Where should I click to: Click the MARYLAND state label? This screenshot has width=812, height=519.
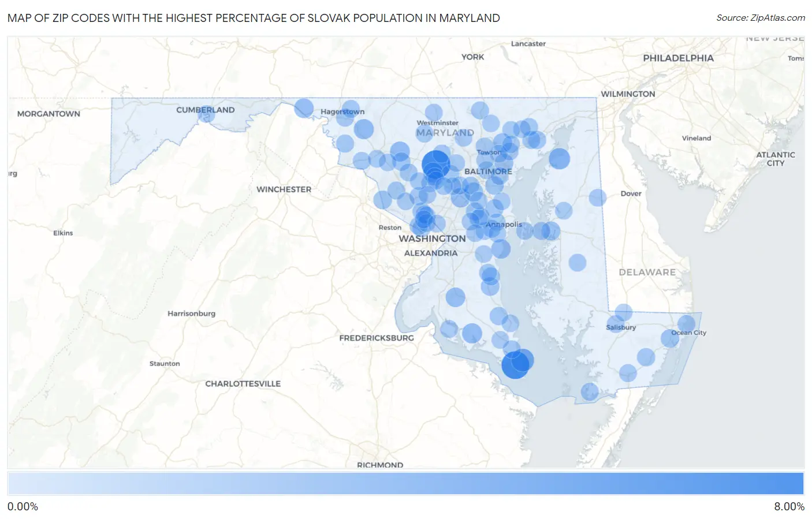tap(445, 133)
